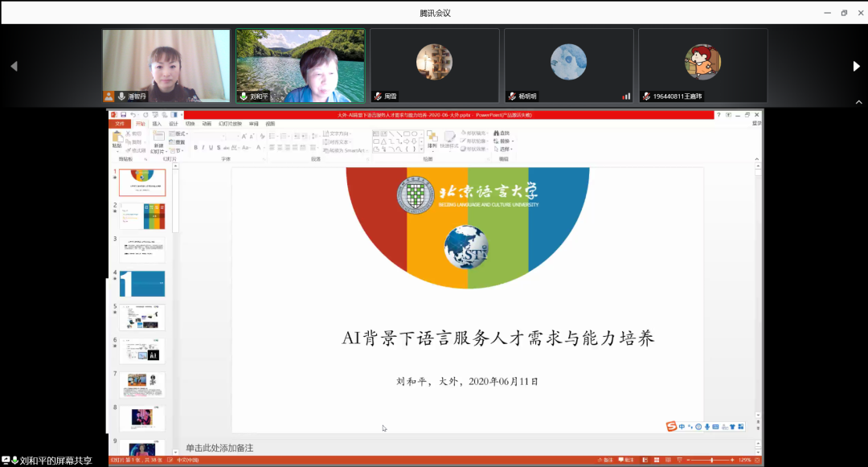Open the File tab in PowerPoint
Screen dimensions: 868x467
120,124
